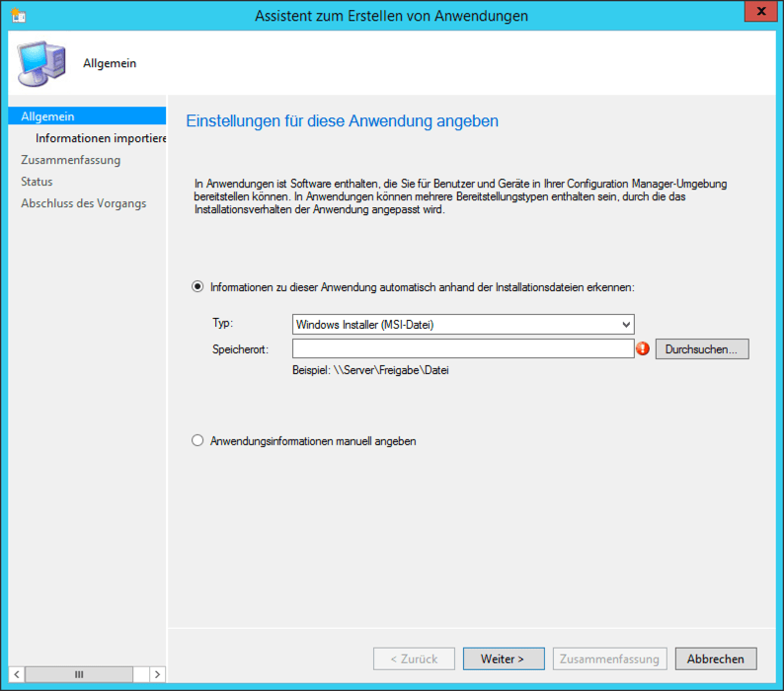Click inside the Speicherort input field

point(463,349)
